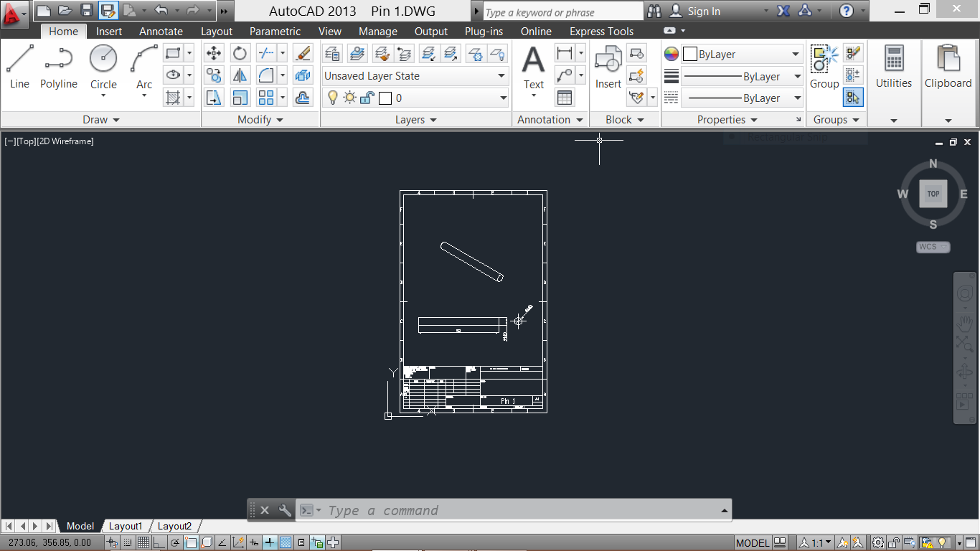
Task: Select the Linear dimension tool
Action: click(565, 53)
